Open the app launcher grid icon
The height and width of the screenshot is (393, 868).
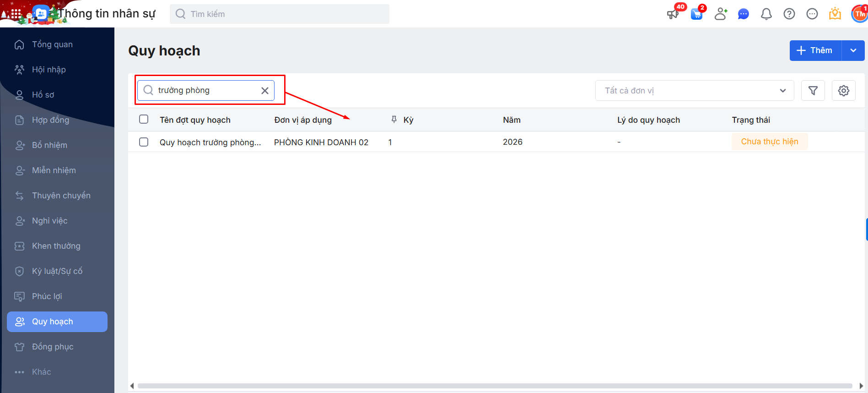point(16,14)
